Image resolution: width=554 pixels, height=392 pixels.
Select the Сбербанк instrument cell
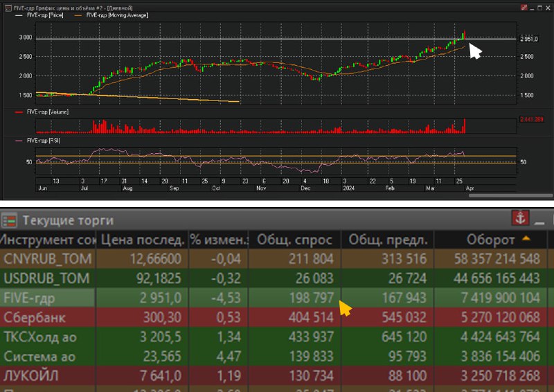47,317
